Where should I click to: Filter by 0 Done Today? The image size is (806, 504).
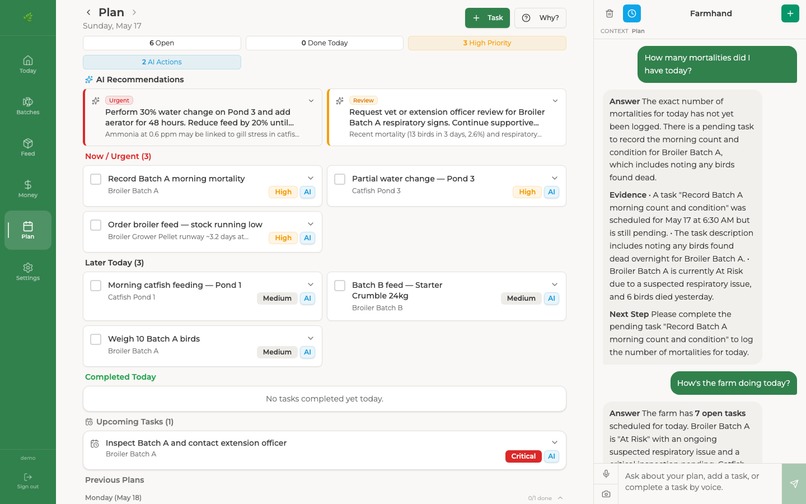pos(324,43)
